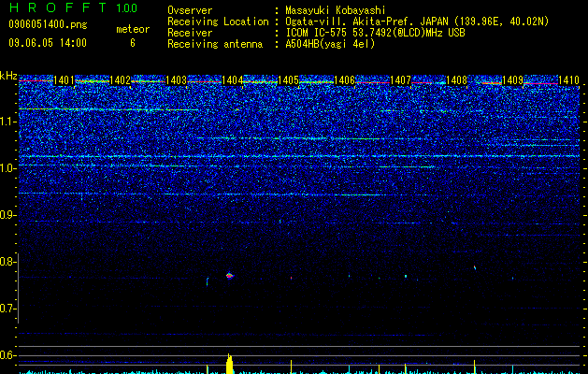Click the 1.0 kHz frequency axis label

click(x=7, y=168)
